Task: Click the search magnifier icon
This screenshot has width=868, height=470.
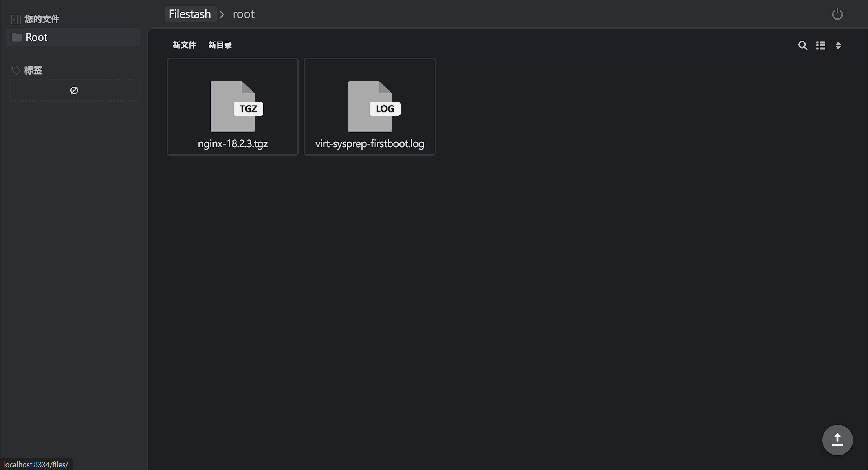Action: pyautogui.click(x=802, y=45)
